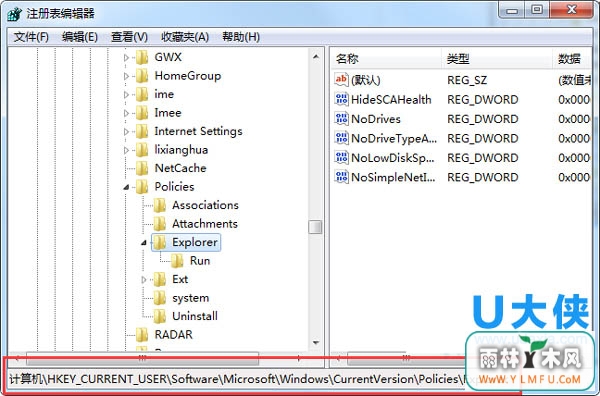Image resolution: width=600 pixels, height=396 pixels.
Task: Select the NoLowDiskSp... value name
Action: click(x=393, y=158)
